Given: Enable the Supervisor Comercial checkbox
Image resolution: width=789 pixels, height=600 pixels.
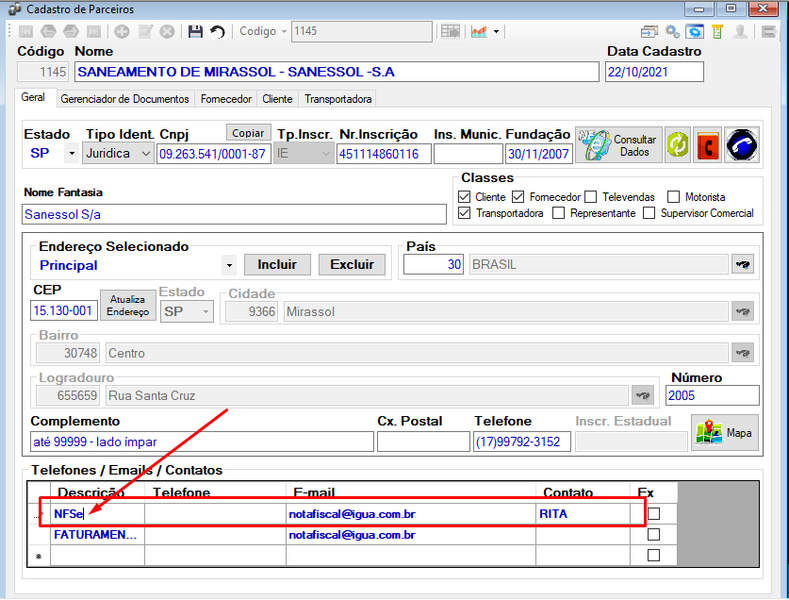Looking at the screenshot, I should (649, 213).
